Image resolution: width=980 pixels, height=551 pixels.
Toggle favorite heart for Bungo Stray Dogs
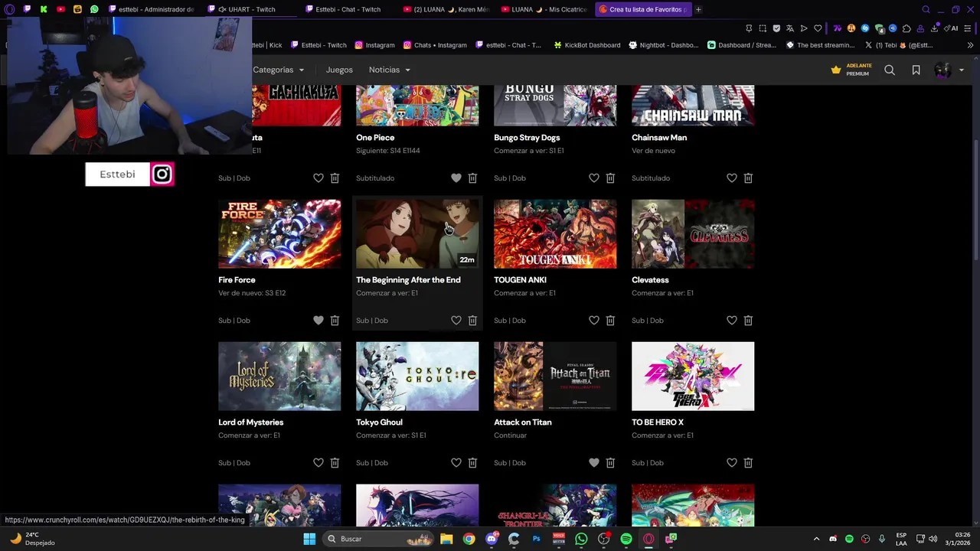[x=594, y=178]
